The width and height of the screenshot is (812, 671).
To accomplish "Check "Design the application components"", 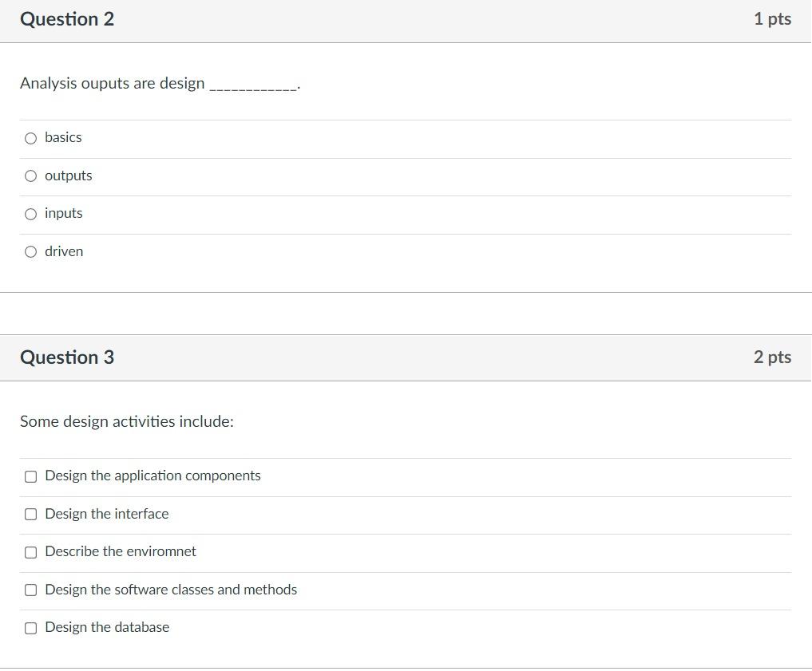I will (30, 476).
